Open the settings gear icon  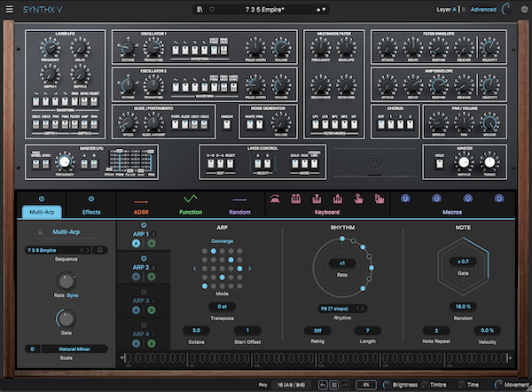point(524,10)
